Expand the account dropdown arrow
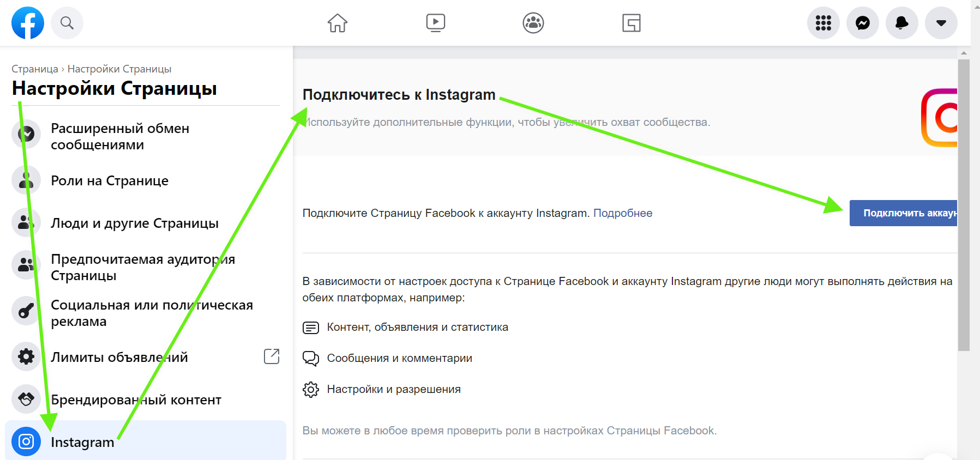Image resolution: width=980 pixels, height=460 pixels. pos(941,23)
